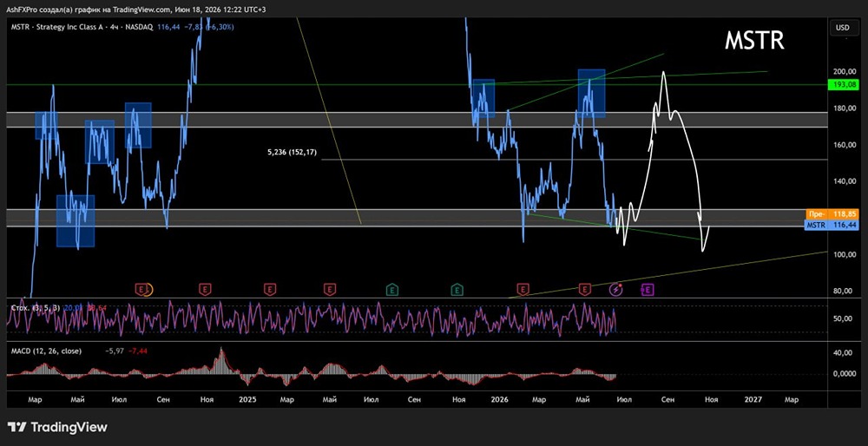This screenshot has height=446, width=868.
Task: Click the green 193,08 price label
Action: click(845, 85)
